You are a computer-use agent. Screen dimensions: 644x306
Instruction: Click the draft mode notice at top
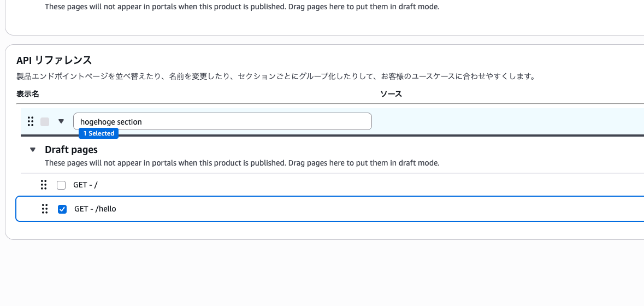[x=242, y=7]
